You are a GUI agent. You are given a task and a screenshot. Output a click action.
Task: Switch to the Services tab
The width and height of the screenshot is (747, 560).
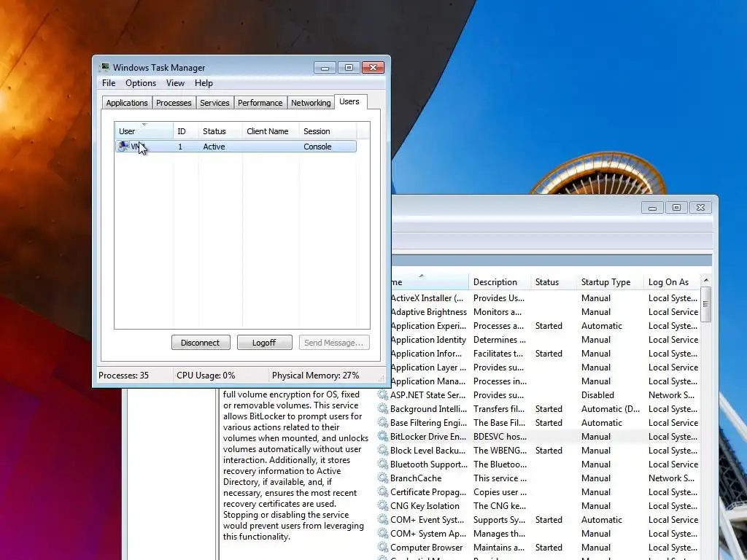coord(214,103)
